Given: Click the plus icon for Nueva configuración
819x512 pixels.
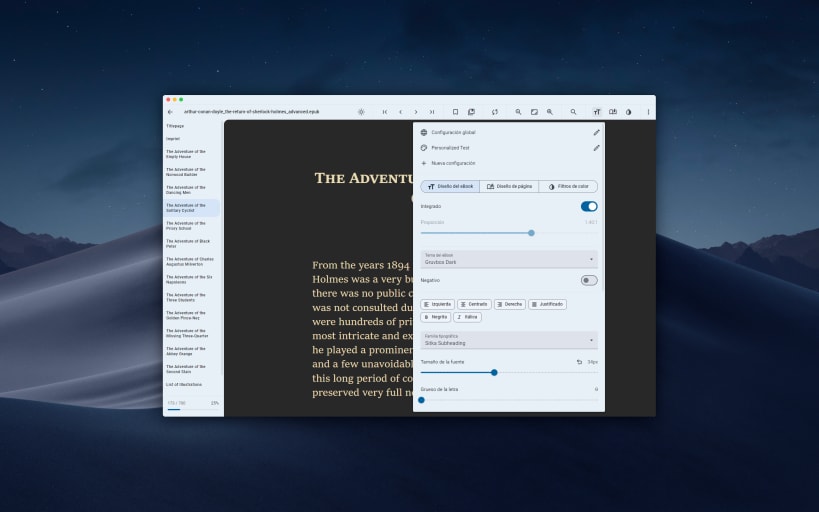Looking at the screenshot, I should (424, 163).
